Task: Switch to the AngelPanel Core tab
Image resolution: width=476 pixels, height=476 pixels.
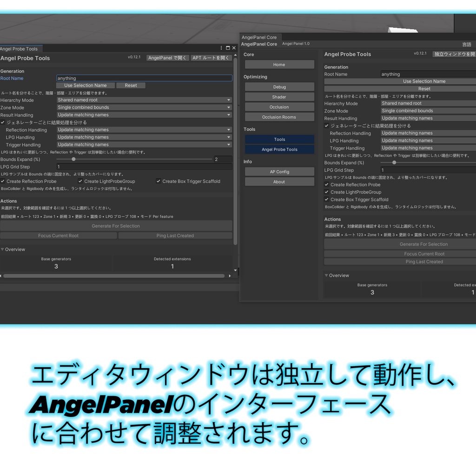Action: [x=258, y=37]
